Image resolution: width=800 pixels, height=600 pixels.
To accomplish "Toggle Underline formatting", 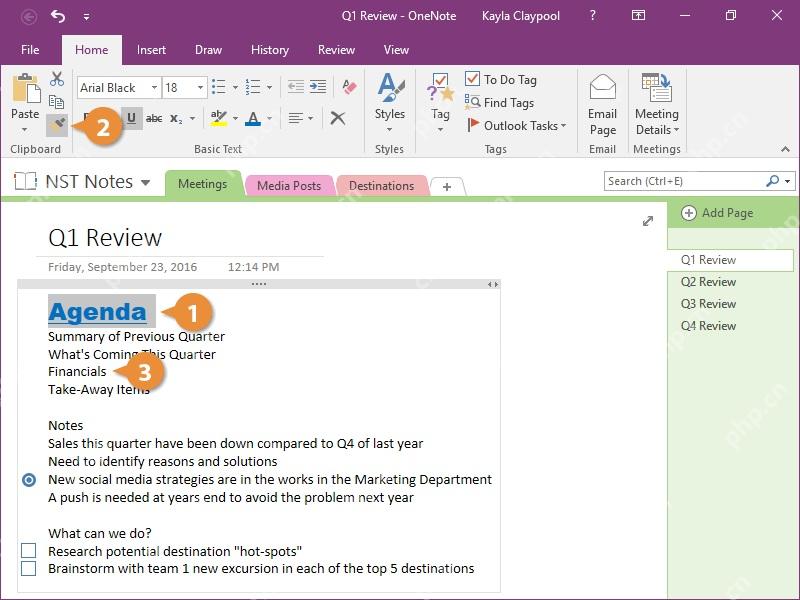I will click(132, 118).
